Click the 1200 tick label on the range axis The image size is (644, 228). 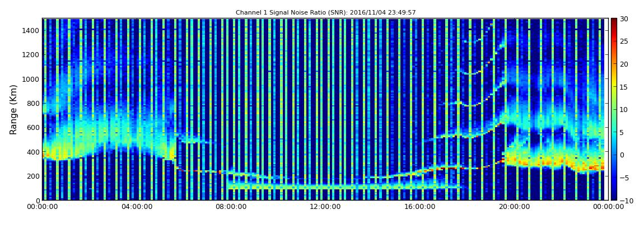pyautogui.click(x=31, y=55)
